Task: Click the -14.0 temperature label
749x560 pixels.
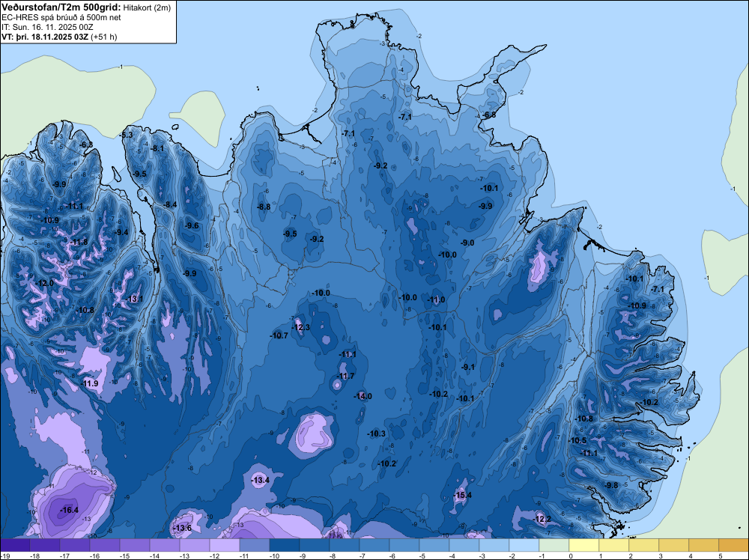Action: point(363,396)
